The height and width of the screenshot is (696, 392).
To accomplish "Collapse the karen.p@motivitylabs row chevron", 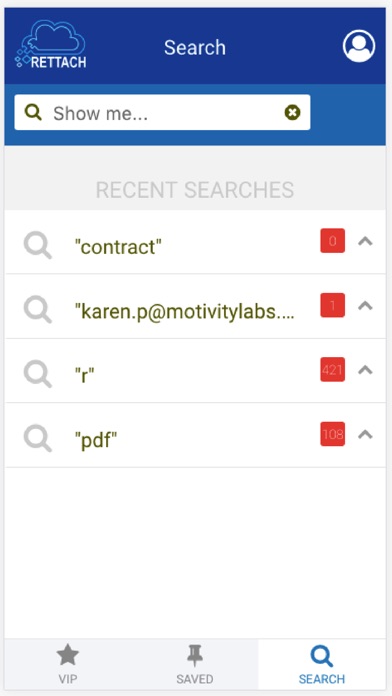I will click(x=365, y=305).
